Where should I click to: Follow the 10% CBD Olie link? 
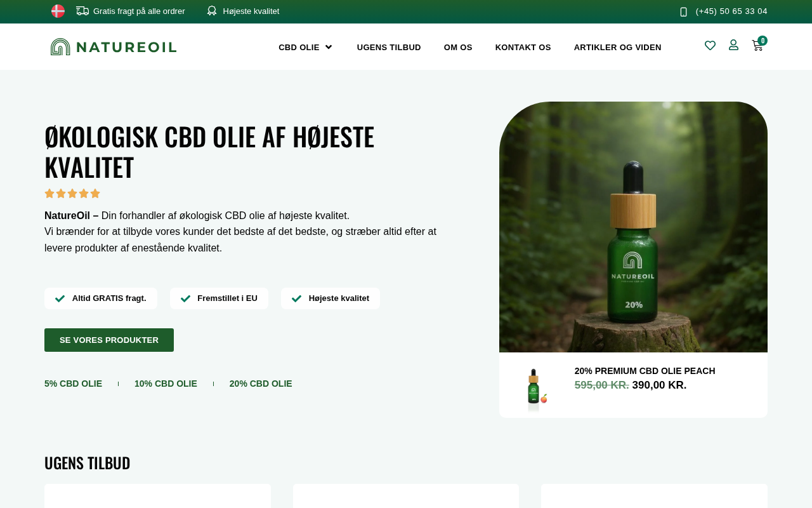[166, 384]
